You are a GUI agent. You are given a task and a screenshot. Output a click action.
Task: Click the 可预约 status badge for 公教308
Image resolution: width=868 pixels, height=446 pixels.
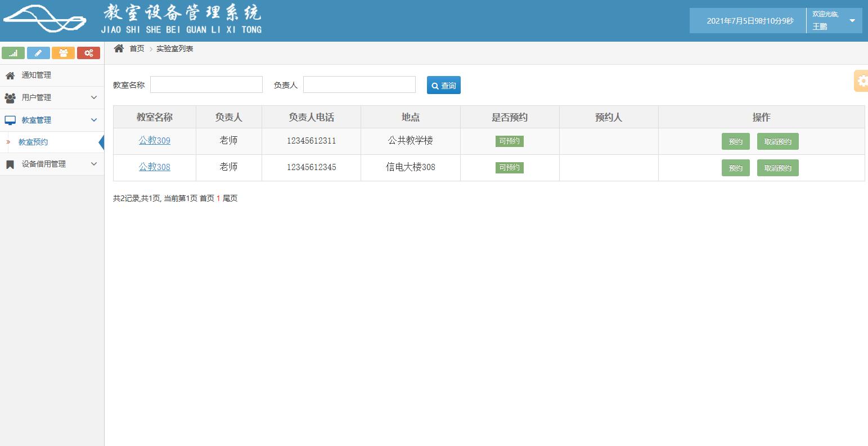(x=509, y=167)
